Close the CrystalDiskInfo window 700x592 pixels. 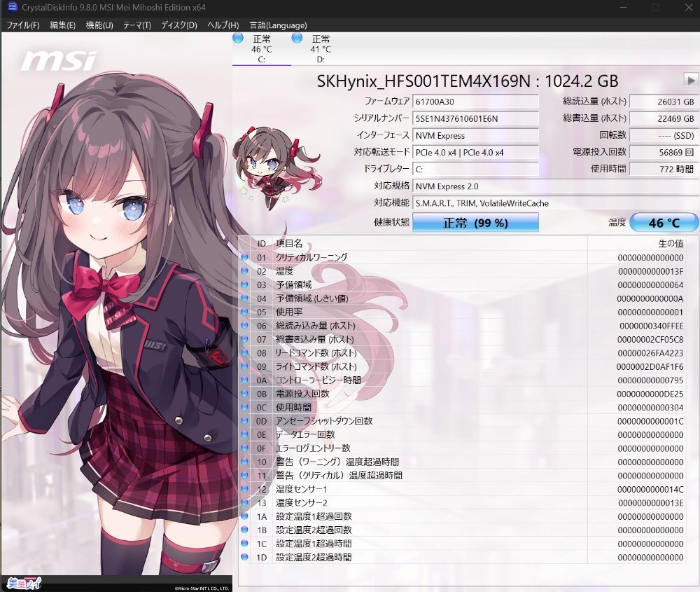[x=689, y=7]
